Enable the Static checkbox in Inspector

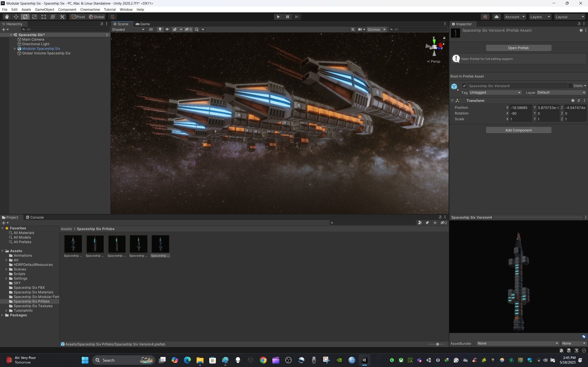coord(570,86)
